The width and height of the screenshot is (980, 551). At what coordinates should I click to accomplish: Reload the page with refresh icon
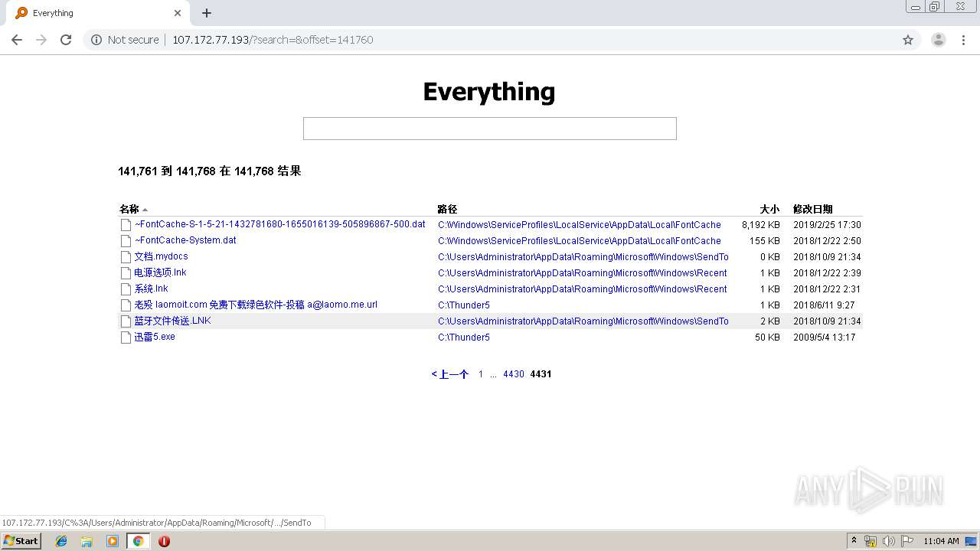(66, 40)
